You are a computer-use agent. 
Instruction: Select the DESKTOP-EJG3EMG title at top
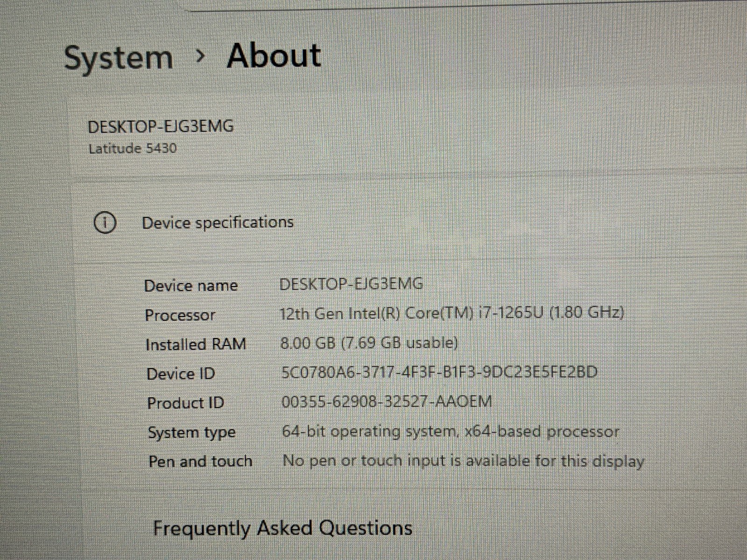161,126
